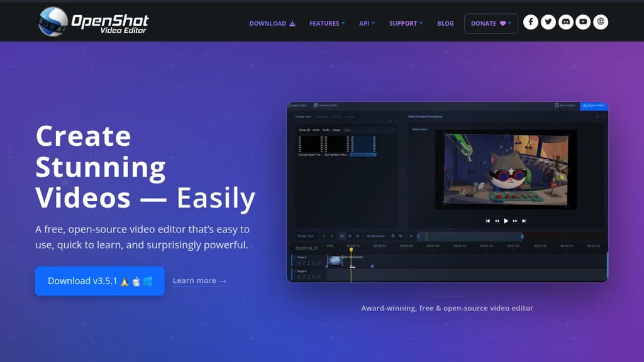This screenshot has height=362, width=644.
Task: Select the Project Files tab
Action: 303,117
